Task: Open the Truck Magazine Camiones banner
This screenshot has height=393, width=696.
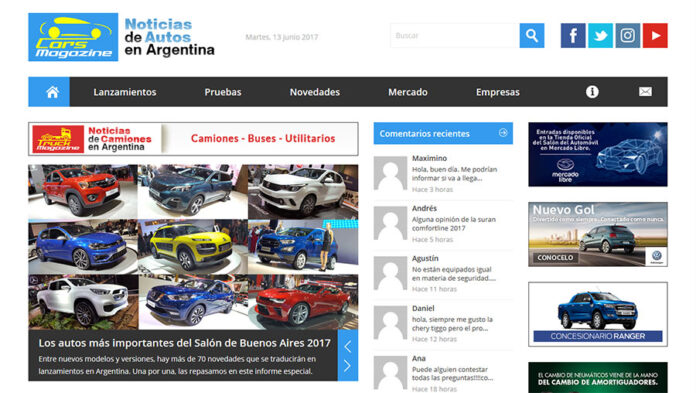Action: coord(193,139)
